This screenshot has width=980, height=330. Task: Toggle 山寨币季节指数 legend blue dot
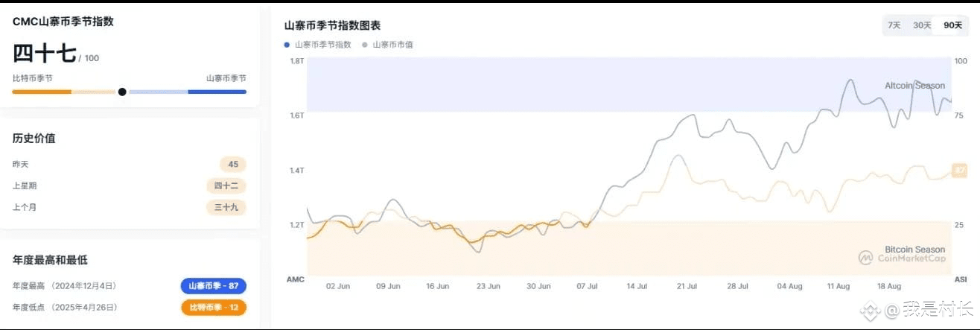[287, 45]
